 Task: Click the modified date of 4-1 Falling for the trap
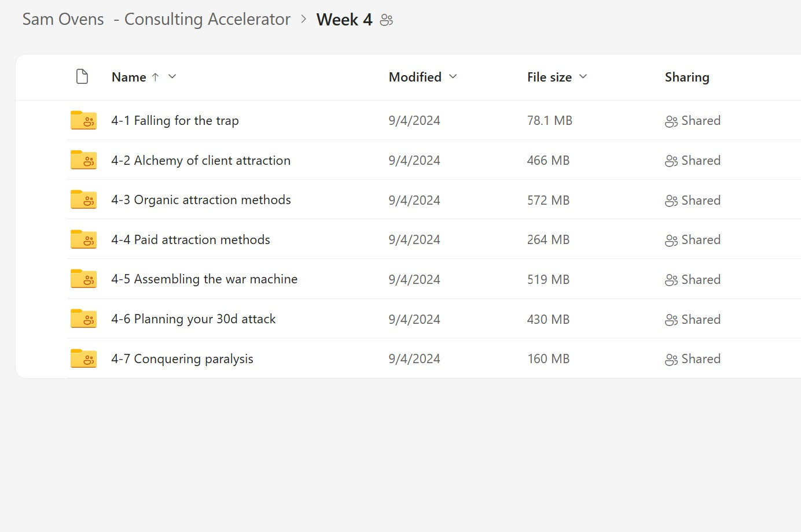(x=414, y=120)
